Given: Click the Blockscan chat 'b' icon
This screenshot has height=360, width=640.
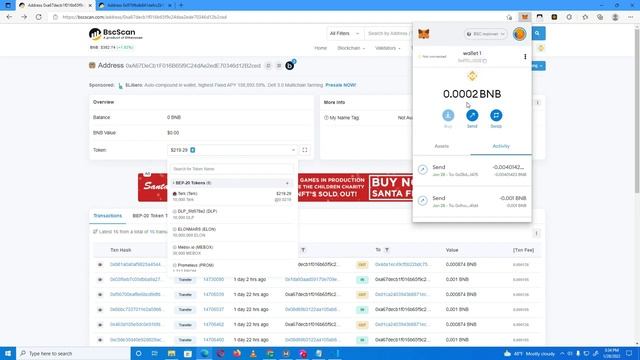Looking at the screenshot, I should click(290, 65).
